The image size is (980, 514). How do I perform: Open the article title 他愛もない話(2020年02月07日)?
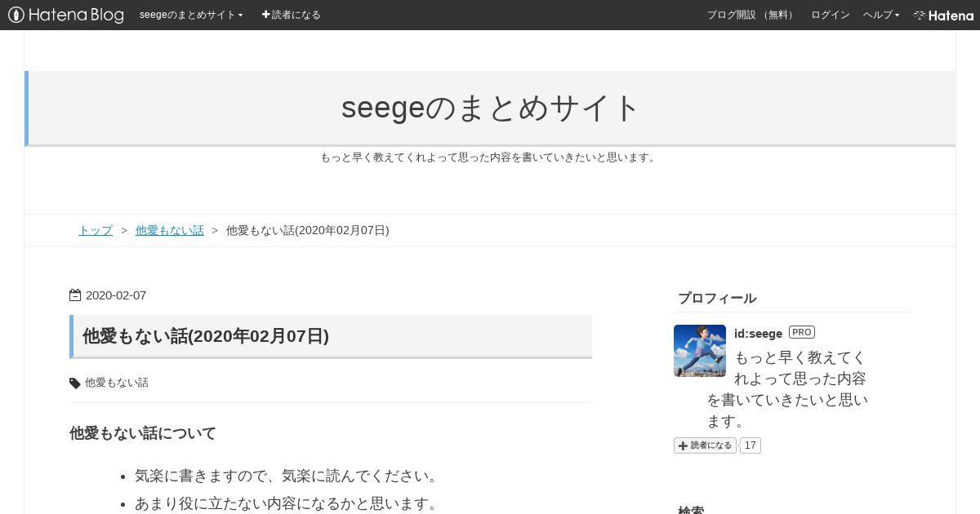pyautogui.click(x=206, y=336)
